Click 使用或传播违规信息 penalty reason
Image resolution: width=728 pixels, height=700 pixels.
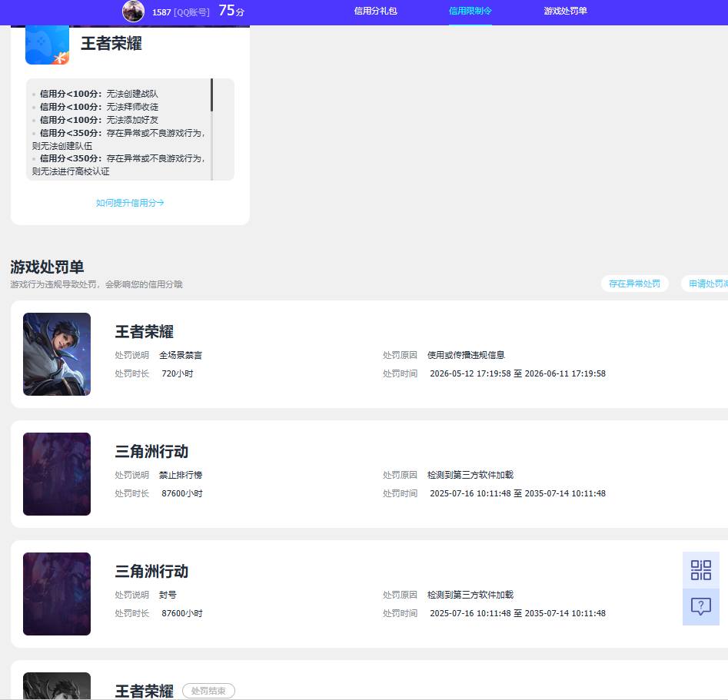tap(466, 355)
